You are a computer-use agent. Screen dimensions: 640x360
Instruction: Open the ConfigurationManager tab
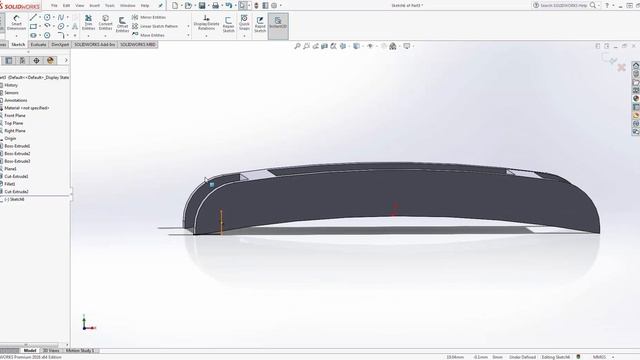click(x=22, y=60)
